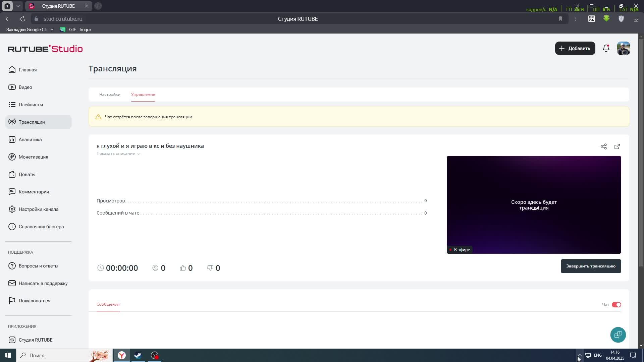
Task: Open the Справочник блогера info icon
Action: [12, 227]
